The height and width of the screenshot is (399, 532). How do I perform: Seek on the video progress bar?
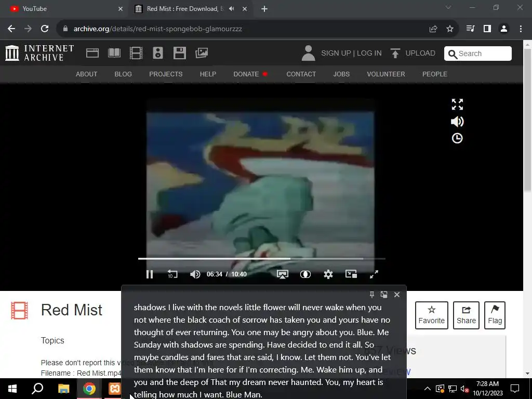pyautogui.click(x=262, y=259)
